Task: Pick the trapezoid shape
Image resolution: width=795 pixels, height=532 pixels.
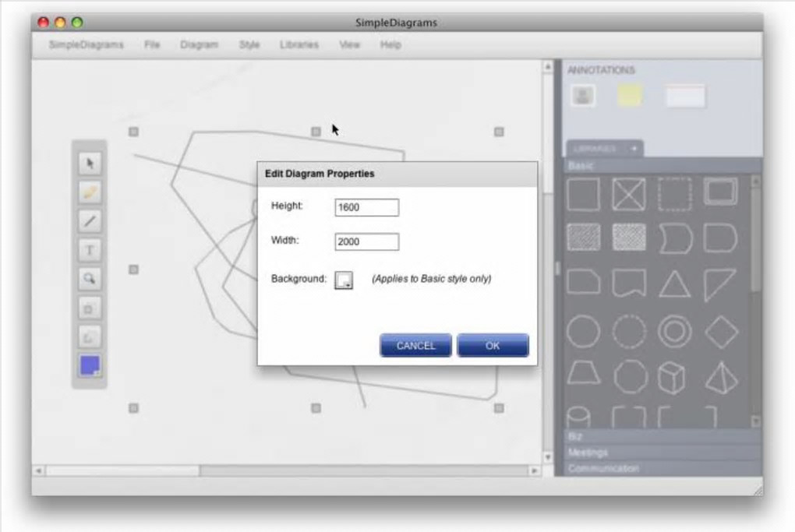Action: 583,373
